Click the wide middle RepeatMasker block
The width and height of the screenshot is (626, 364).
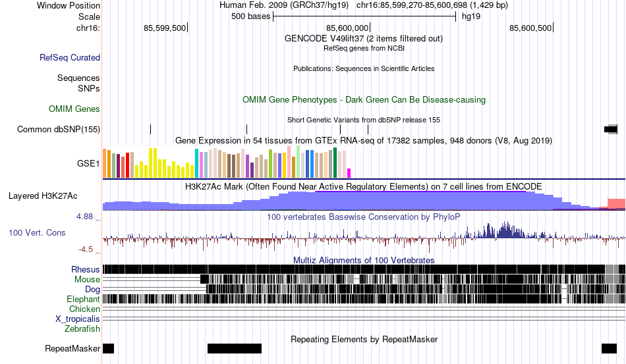[235, 348]
